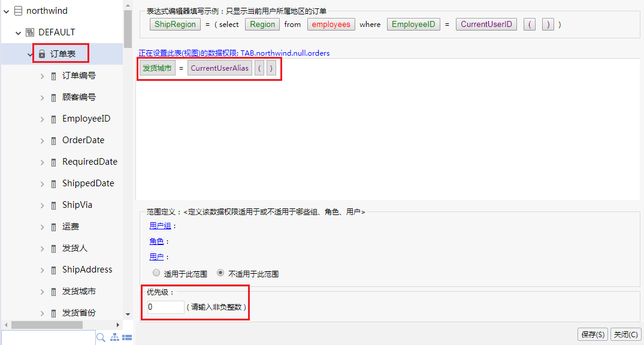Open the 角色 link

156,241
